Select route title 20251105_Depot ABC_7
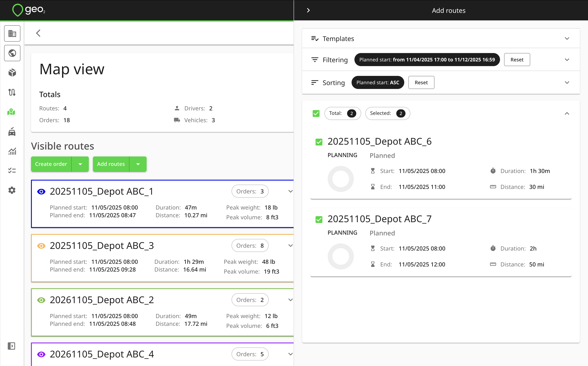Viewport: 588px width, 366px height. coord(380,219)
